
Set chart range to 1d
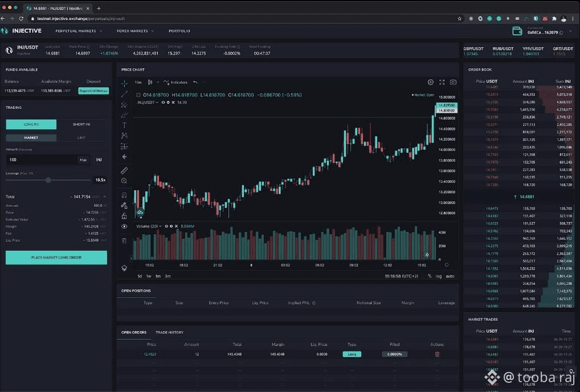pyautogui.click(x=140, y=276)
